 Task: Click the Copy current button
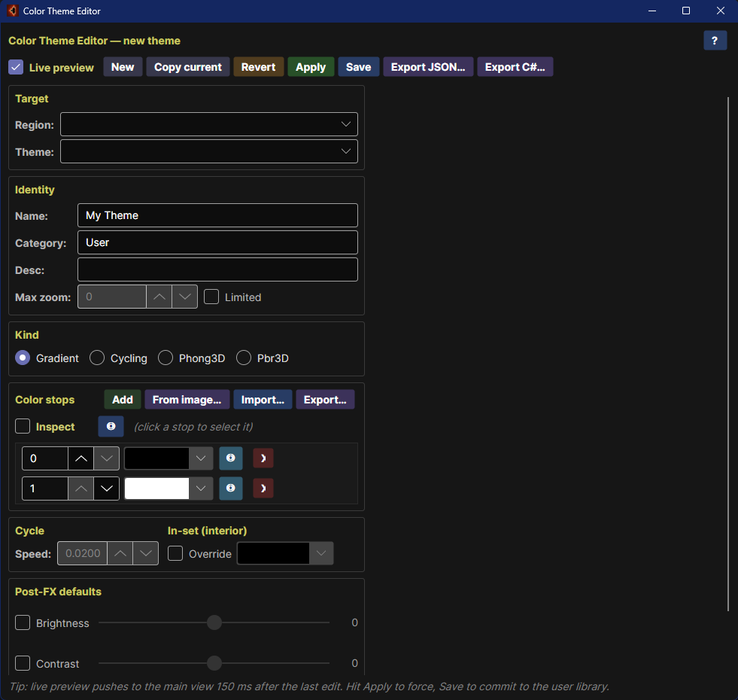(188, 67)
